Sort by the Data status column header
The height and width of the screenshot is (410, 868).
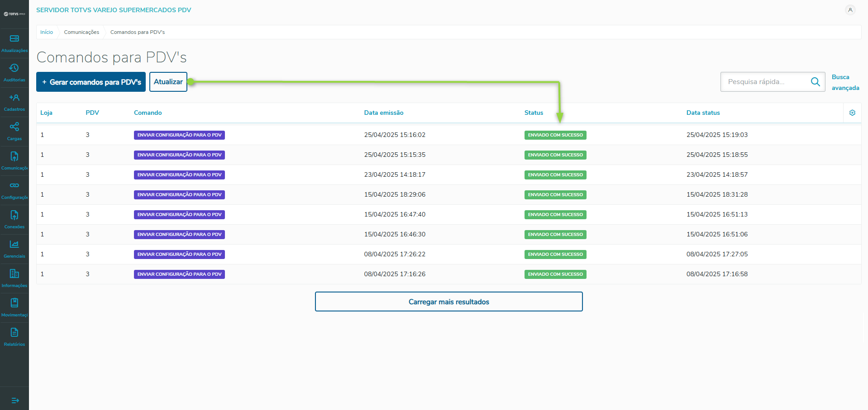click(x=703, y=113)
